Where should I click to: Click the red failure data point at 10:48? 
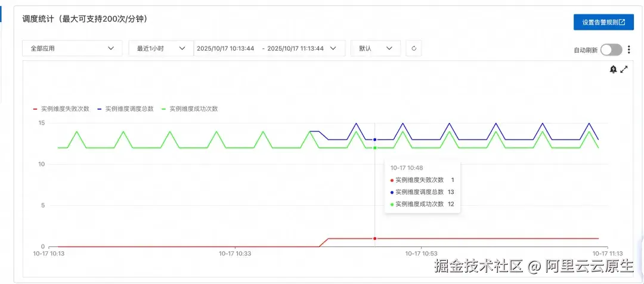coord(374,239)
